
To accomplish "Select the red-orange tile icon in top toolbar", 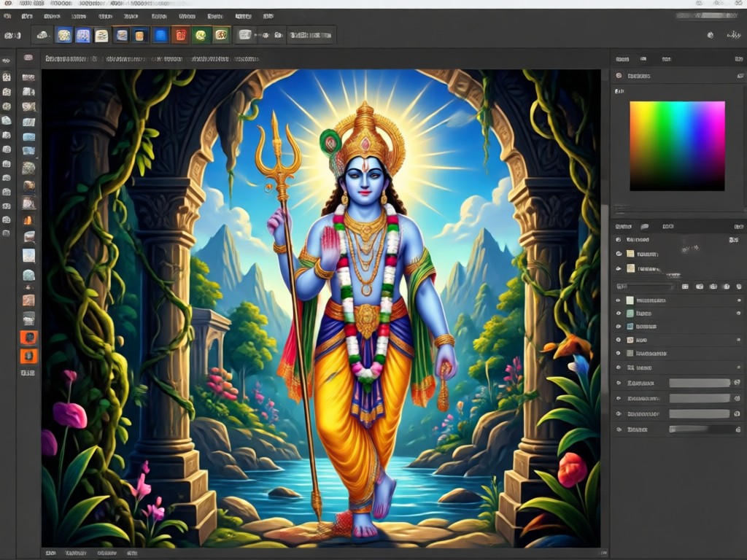I will [181, 35].
